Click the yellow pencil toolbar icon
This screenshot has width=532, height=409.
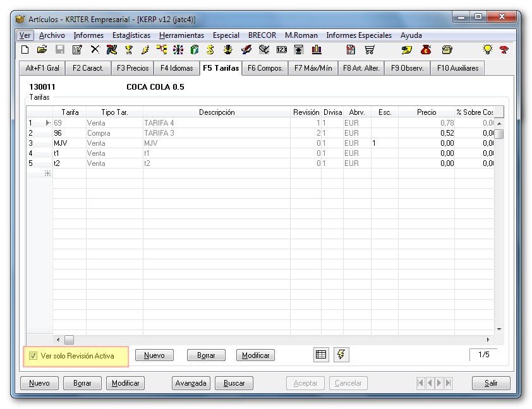[x=145, y=50]
